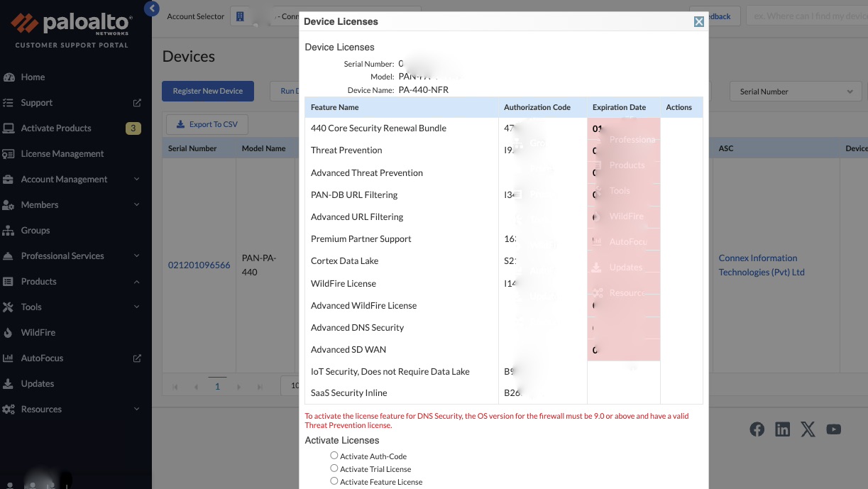Close the Device Licenses dialog

click(699, 22)
